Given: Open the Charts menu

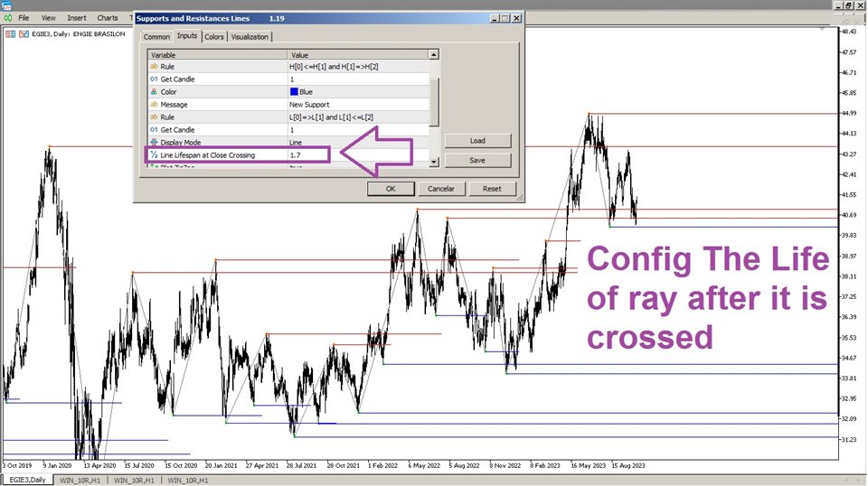Looking at the screenshot, I should [x=107, y=17].
